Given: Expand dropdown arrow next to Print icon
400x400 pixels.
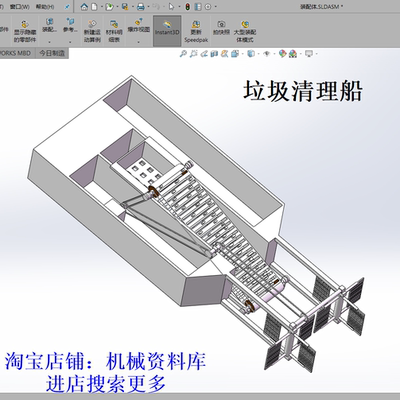Looking at the screenshot, I should [x=148, y=7].
